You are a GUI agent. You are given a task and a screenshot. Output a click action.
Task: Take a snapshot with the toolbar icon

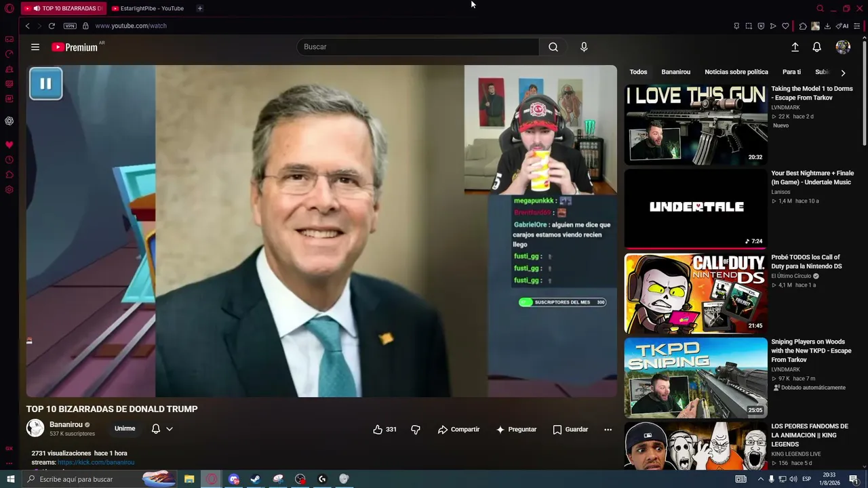click(749, 26)
